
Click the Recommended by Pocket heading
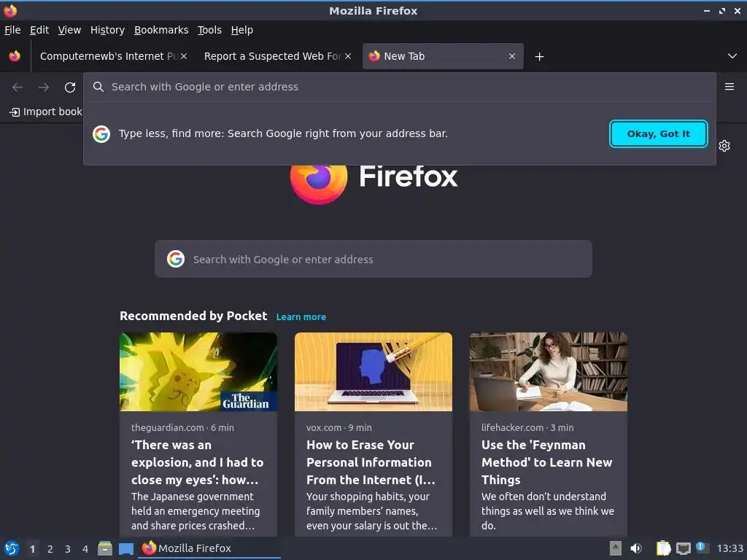tap(193, 316)
